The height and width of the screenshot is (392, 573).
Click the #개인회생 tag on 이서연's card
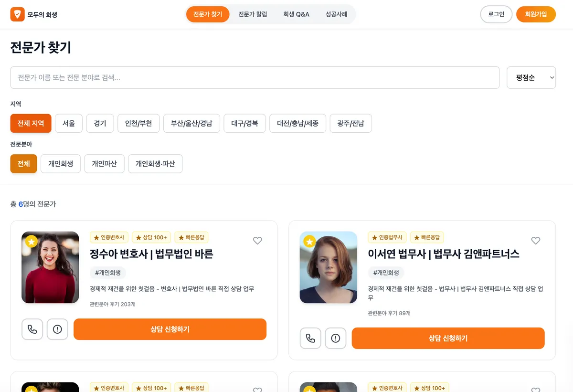[x=386, y=273]
